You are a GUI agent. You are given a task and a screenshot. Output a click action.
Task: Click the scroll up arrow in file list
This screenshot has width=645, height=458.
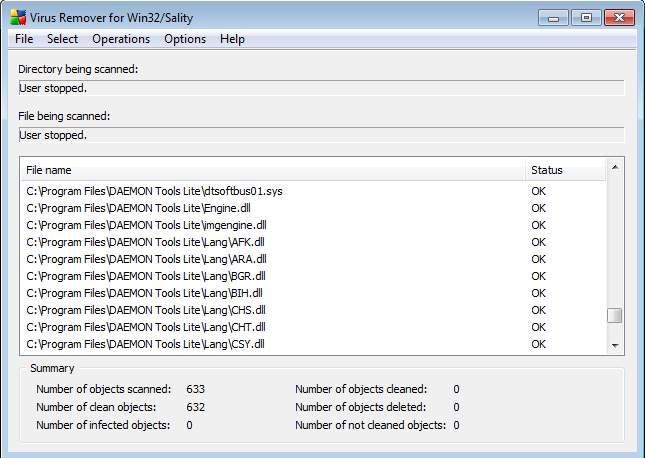coord(615,169)
